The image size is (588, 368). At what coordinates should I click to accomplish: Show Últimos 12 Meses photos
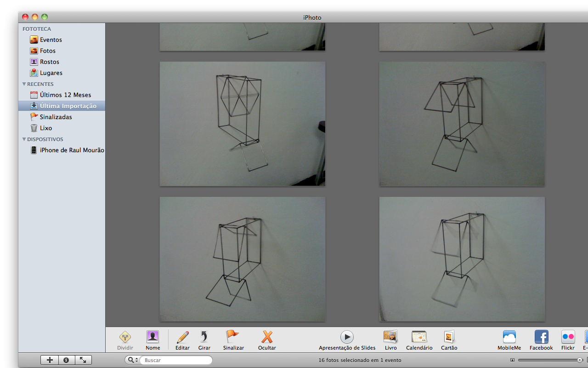tap(62, 95)
